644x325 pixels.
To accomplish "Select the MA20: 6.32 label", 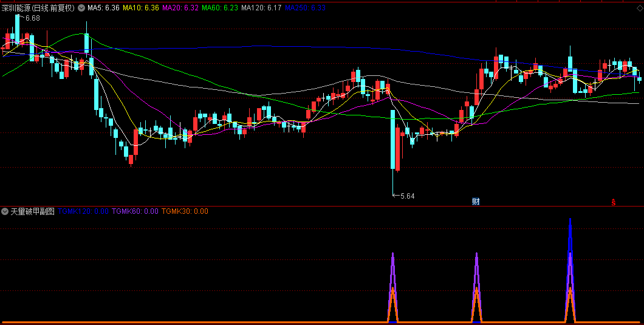I will (180, 7).
